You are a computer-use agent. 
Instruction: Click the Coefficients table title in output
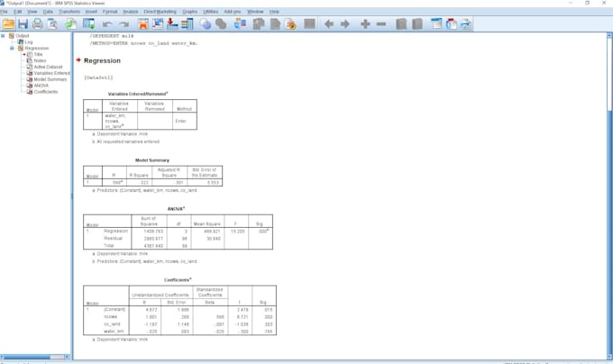(x=178, y=279)
